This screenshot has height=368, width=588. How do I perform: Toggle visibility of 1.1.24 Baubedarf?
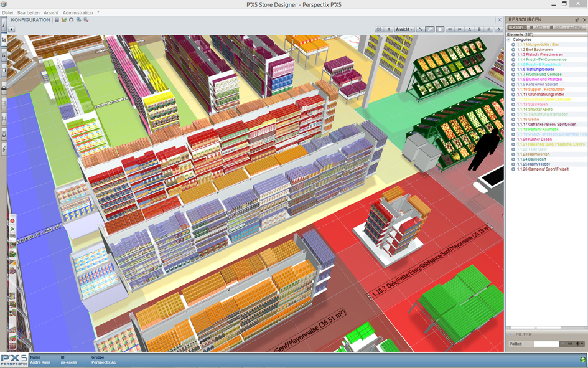[x=513, y=159]
